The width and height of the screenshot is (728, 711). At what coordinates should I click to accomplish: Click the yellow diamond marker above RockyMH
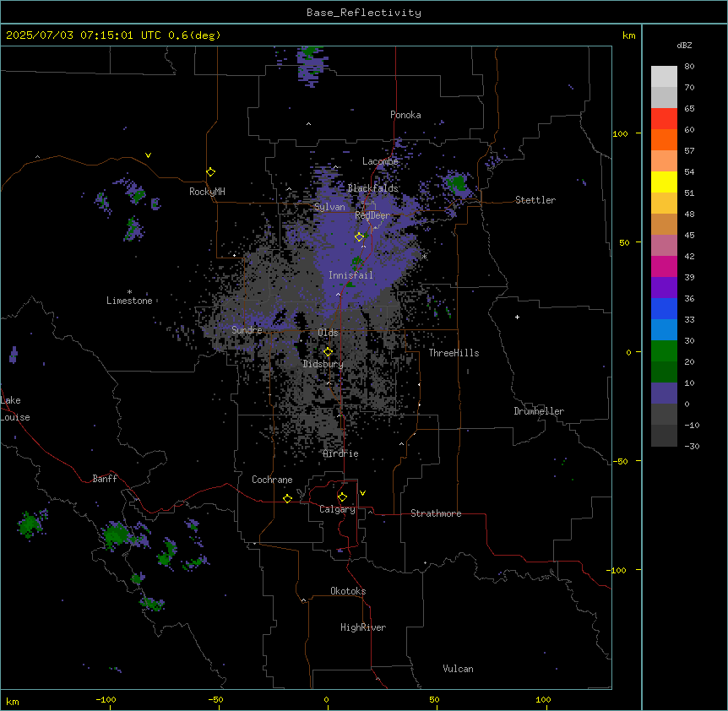pos(210,172)
